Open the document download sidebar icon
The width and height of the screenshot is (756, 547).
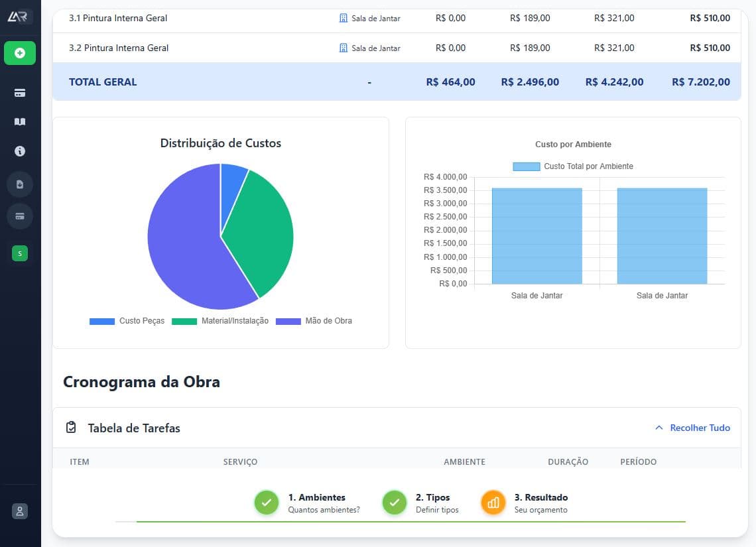[x=19, y=184]
